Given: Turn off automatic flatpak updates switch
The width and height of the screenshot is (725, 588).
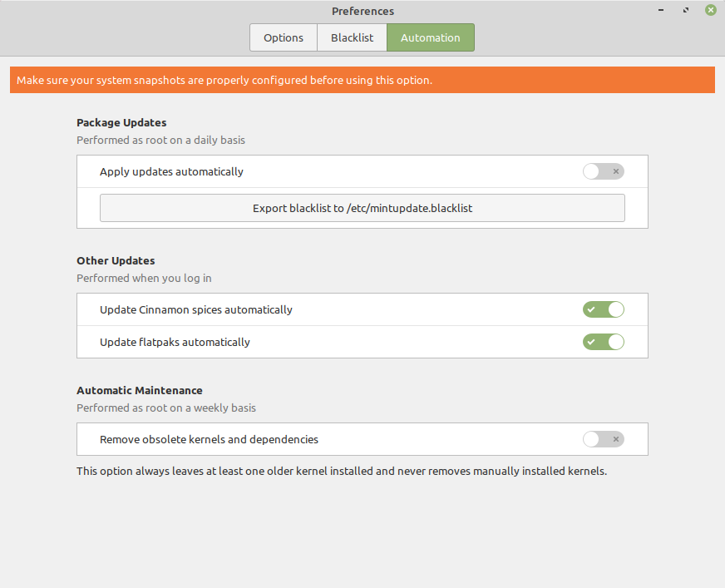Looking at the screenshot, I should point(603,342).
